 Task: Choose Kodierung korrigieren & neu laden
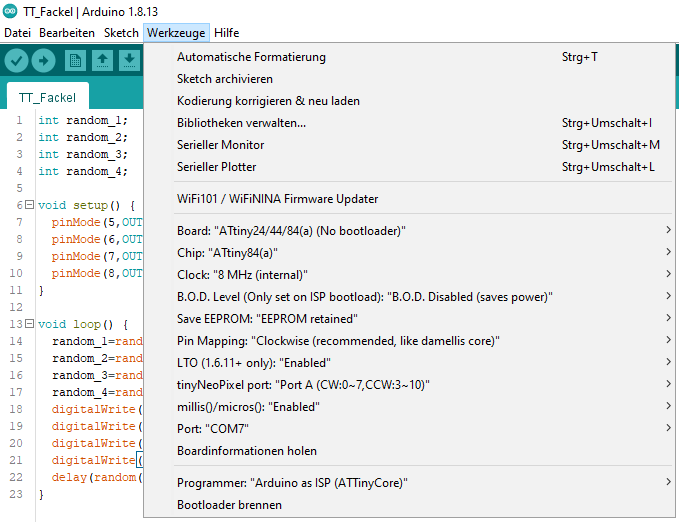pyautogui.click(x=409, y=101)
